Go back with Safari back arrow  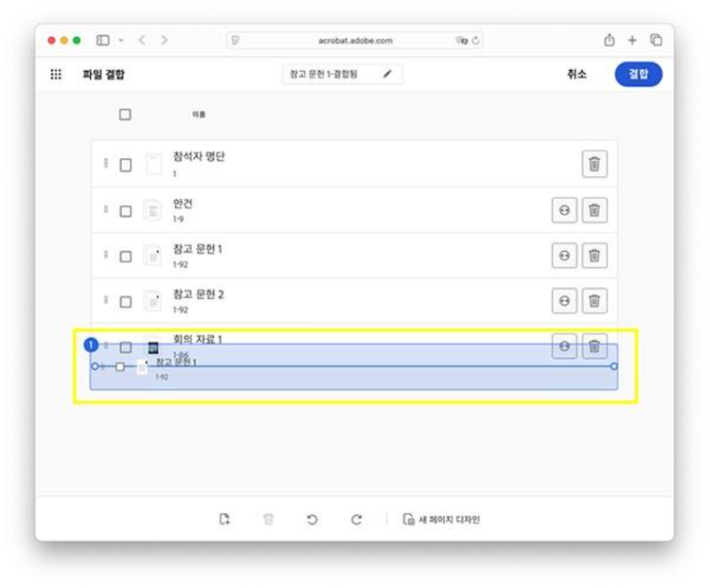(x=142, y=41)
